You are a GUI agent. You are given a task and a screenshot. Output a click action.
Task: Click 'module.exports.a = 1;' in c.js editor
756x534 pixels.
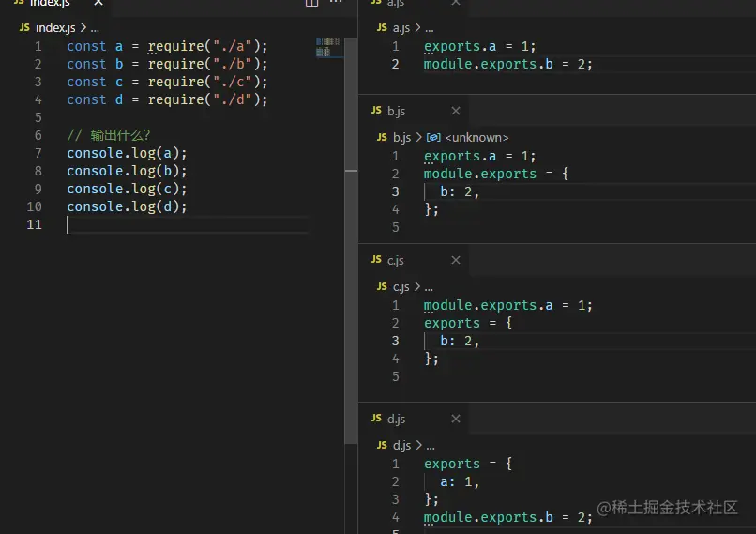tap(508, 306)
